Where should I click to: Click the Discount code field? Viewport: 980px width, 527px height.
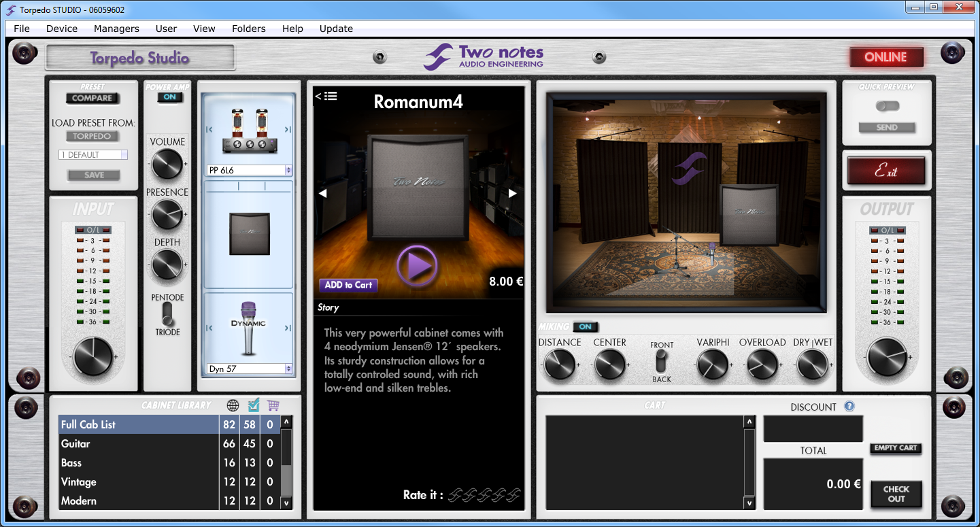(x=813, y=429)
